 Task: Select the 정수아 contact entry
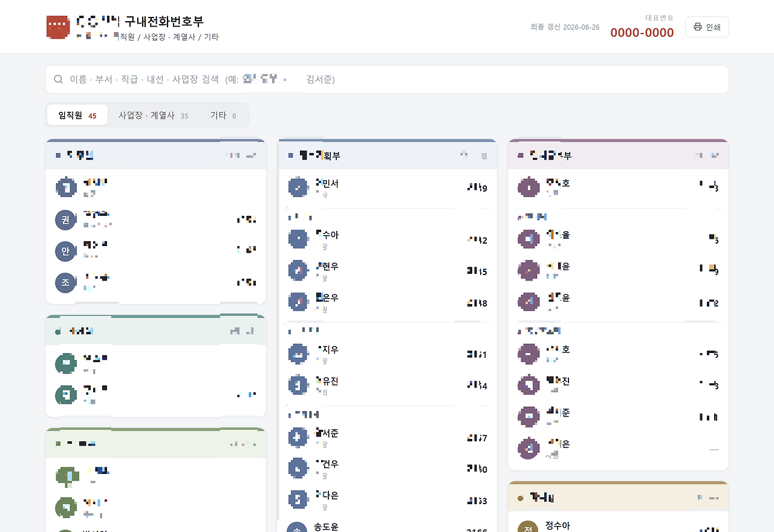(x=618, y=525)
